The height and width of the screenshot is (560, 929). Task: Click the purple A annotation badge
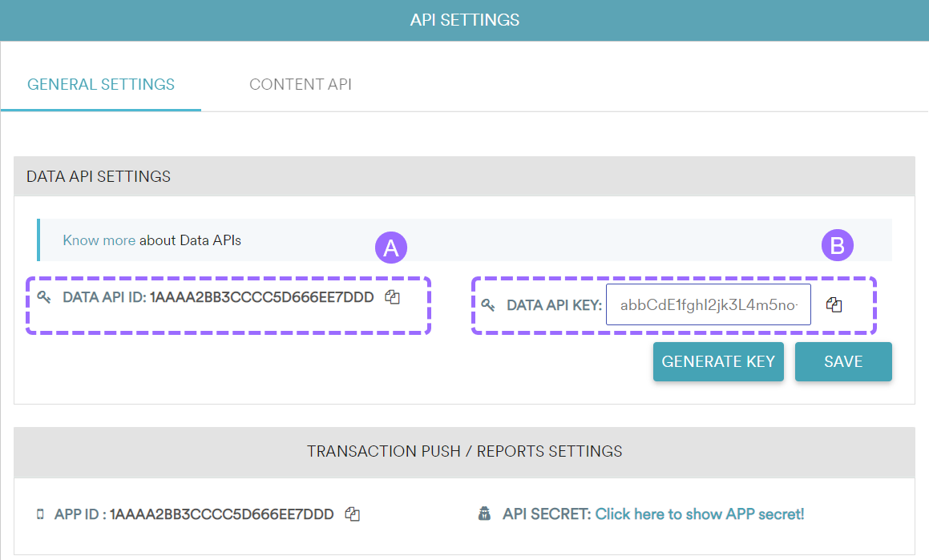pyautogui.click(x=391, y=248)
